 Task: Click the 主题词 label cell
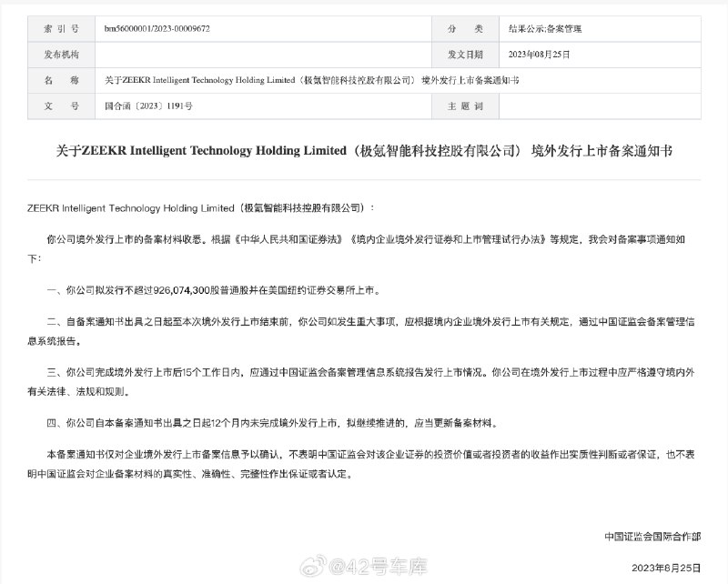(x=465, y=106)
